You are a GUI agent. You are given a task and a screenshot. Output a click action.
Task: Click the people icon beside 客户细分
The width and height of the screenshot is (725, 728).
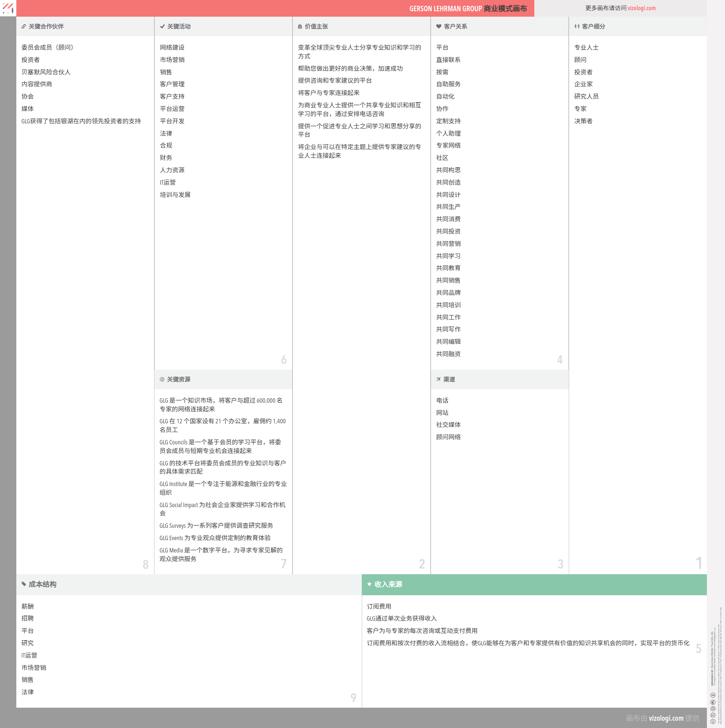577,26
